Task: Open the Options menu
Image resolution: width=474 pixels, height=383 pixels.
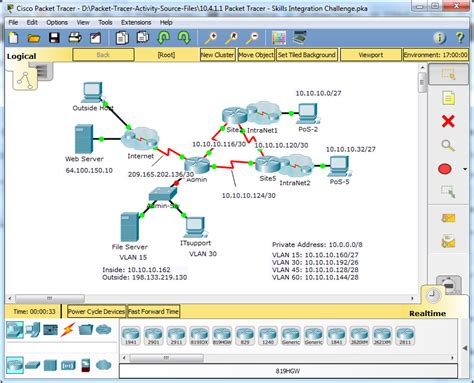Action: point(57,22)
